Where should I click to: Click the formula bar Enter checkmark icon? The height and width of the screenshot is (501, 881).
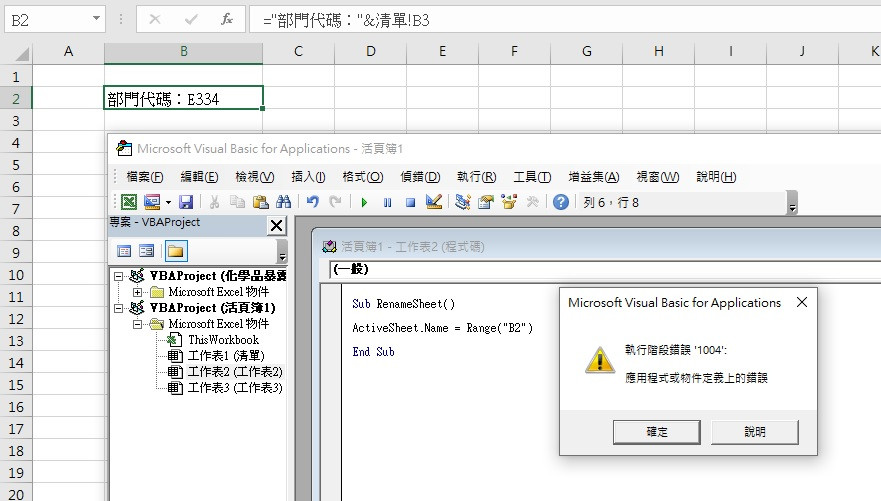(x=191, y=20)
